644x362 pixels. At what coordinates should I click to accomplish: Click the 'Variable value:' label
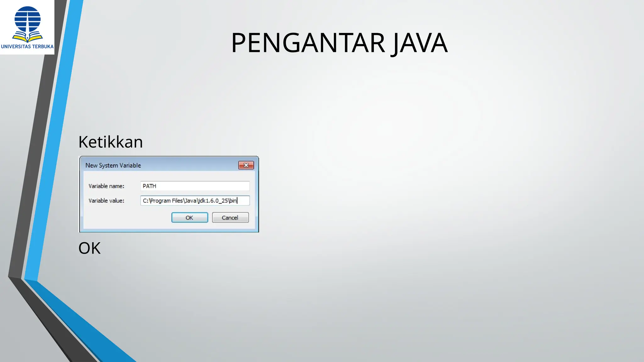(106, 200)
